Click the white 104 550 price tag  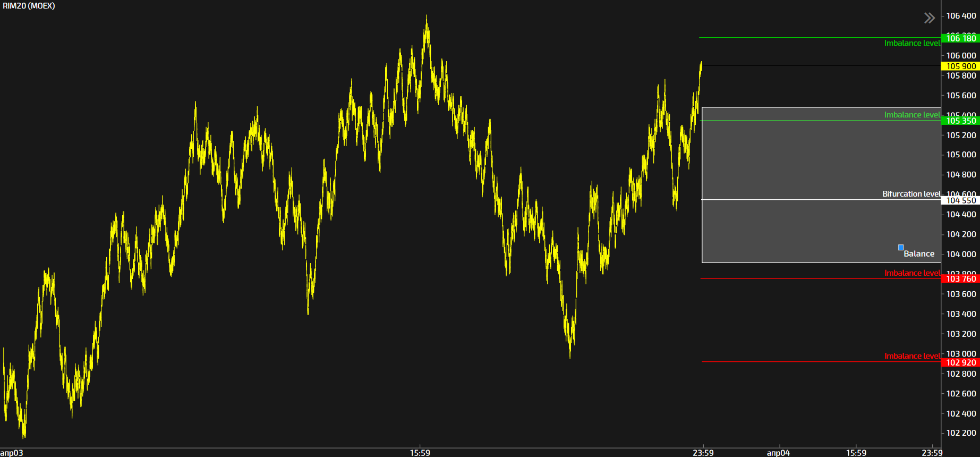coord(960,200)
